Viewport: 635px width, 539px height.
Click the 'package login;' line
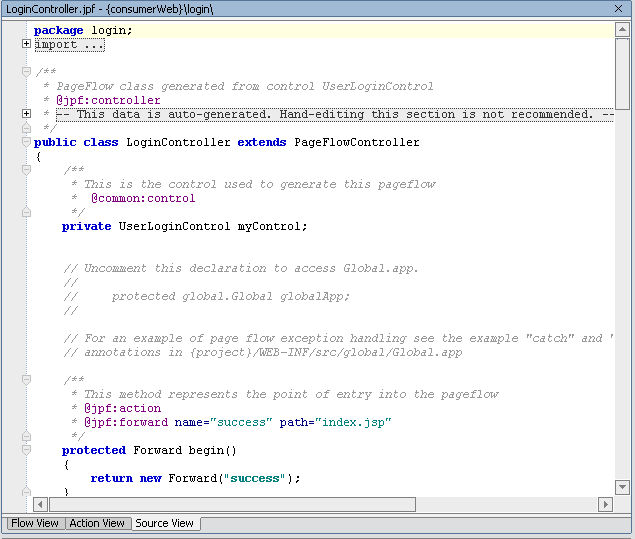click(83, 30)
